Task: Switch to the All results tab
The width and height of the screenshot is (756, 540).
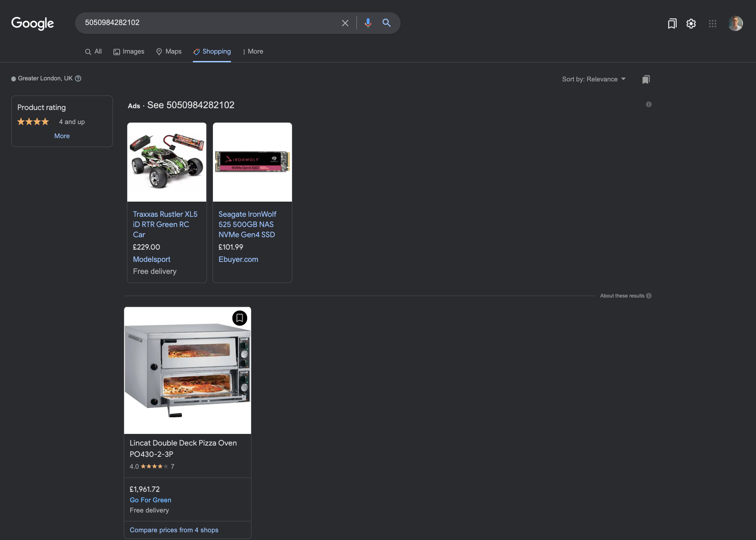Action: coord(93,51)
